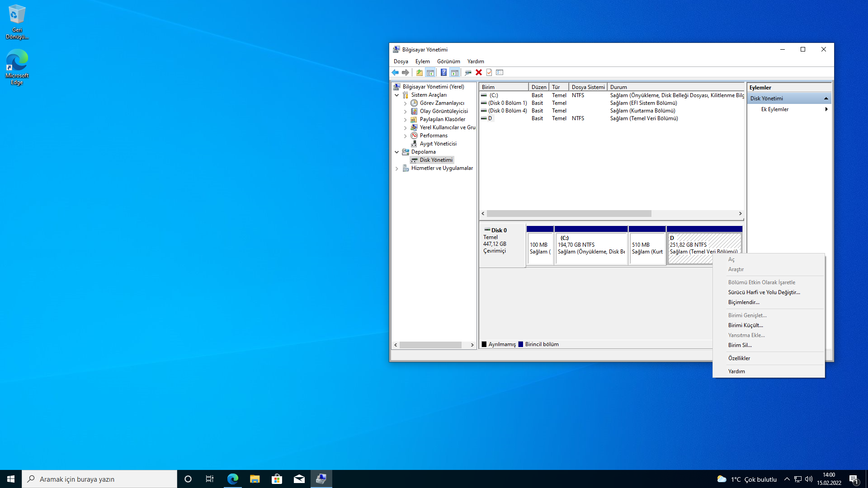The width and height of the screenshot is (868, 488).
Task: Toggle the console tree pane toolbar button
Action: (430, 72)
